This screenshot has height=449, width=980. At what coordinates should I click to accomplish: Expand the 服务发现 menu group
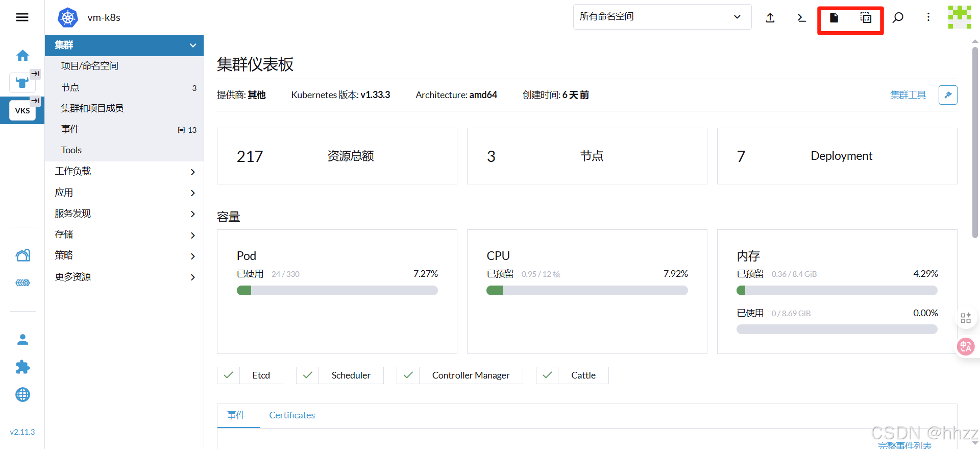(124, 214)
